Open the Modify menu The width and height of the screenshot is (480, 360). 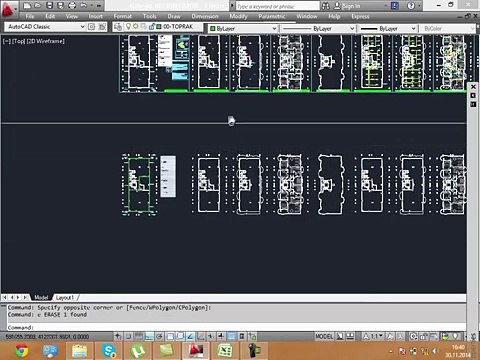pyautogui.click(x=238, y=16)
